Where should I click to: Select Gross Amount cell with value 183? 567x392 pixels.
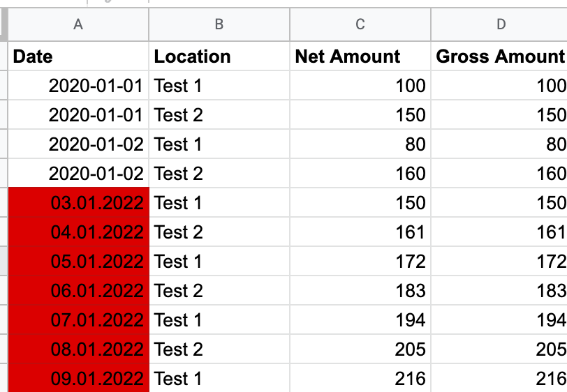[499, 290]
